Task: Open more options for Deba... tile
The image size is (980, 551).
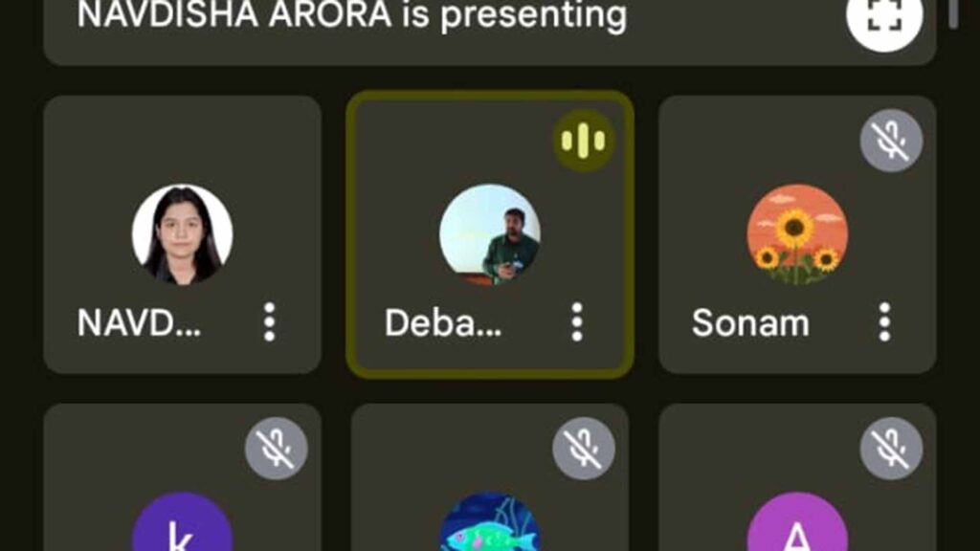Action: pyautogui.click(x=577, y=322)
